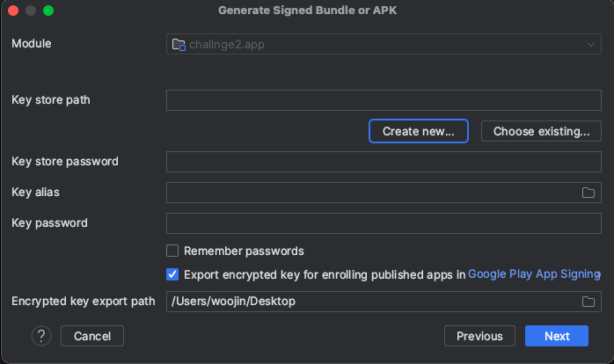Enable the Remember passwords checkbox
The width and height of the screenshot is (614, 364).
tap(172, 251)
